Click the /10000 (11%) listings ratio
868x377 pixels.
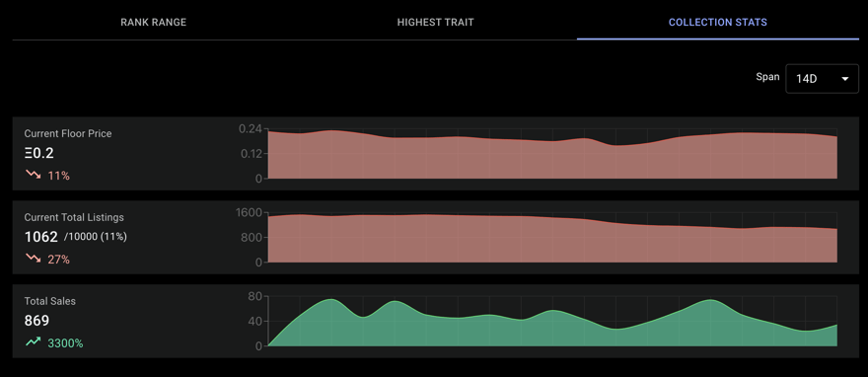[96, 237]
